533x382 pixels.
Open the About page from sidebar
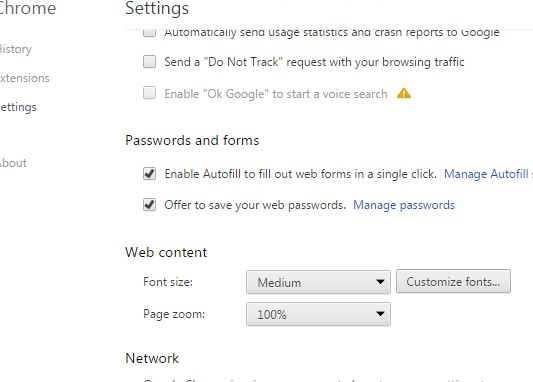(13, 163)
